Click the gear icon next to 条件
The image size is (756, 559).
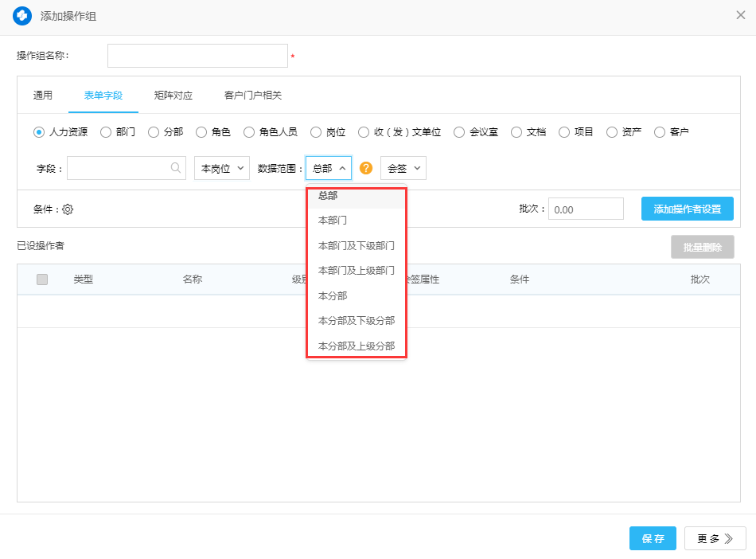click(x=68, y=209)
